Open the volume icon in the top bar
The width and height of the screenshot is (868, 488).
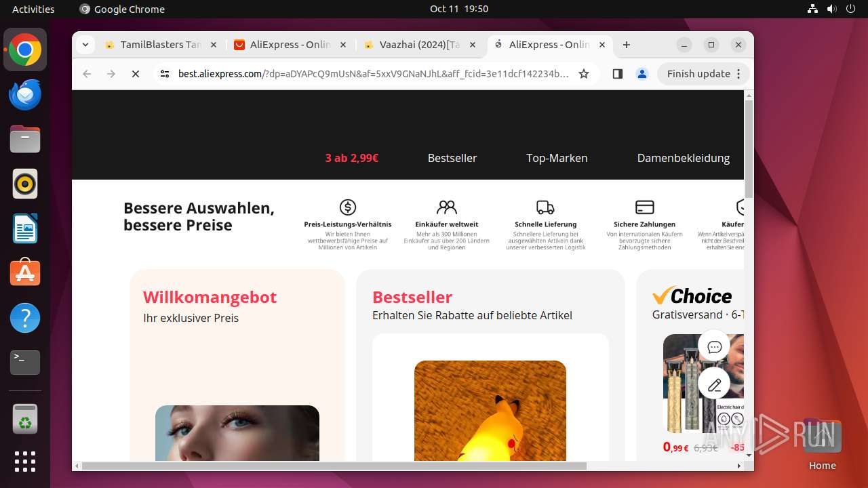click(831, 9)
